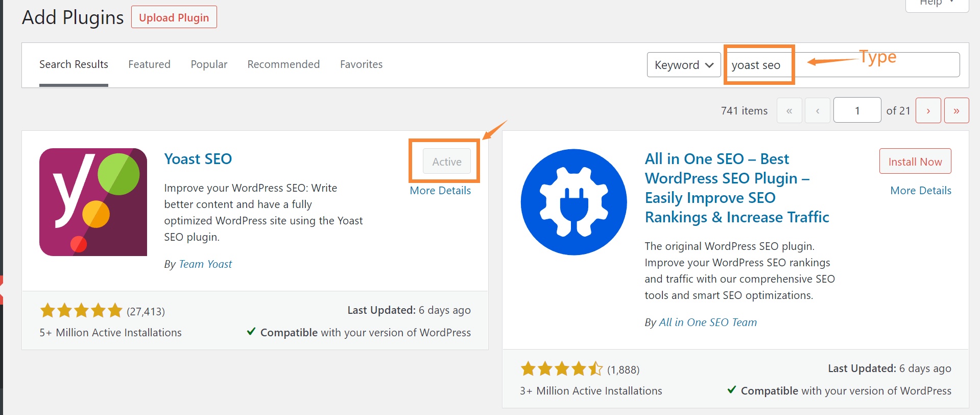Screen dimensions: 980x415
Task: Click the All in One SEO star rating
Action: pos(562,368)
